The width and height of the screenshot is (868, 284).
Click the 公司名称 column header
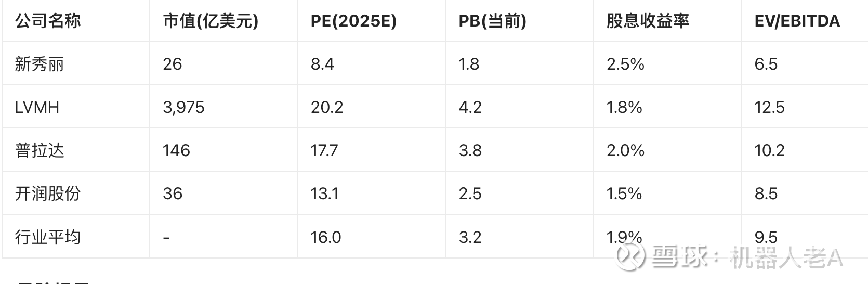pyautogui.click(x=48, y=21)
